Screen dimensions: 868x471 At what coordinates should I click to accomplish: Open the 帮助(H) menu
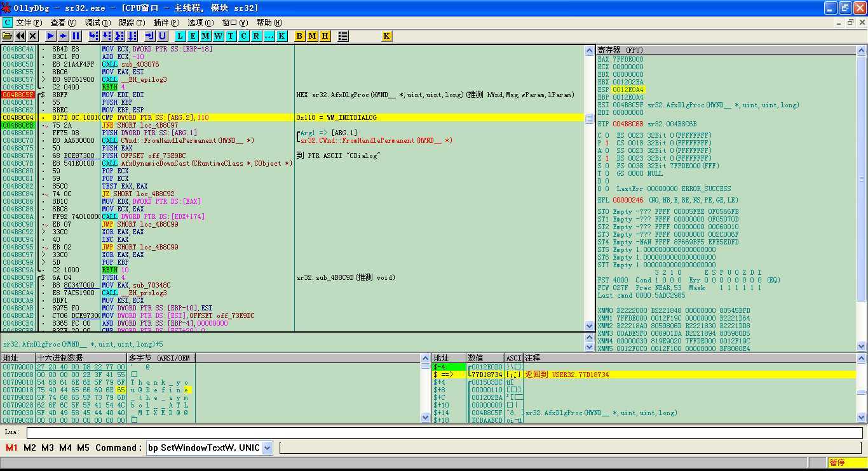tap(269, 23)
